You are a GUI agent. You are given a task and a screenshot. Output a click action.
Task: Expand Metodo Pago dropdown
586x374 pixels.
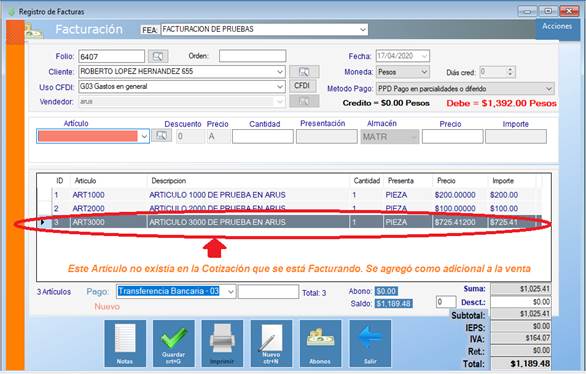click(549, 89)
